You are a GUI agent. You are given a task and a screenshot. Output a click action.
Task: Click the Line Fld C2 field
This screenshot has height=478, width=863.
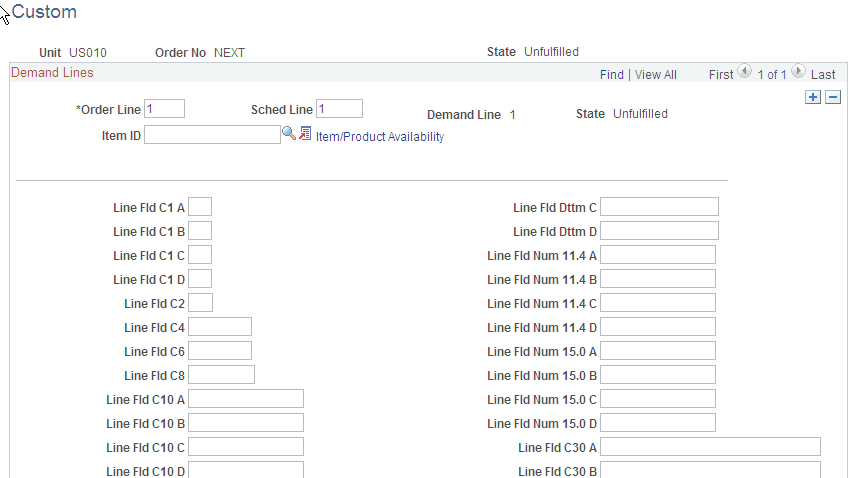(200, 303)
